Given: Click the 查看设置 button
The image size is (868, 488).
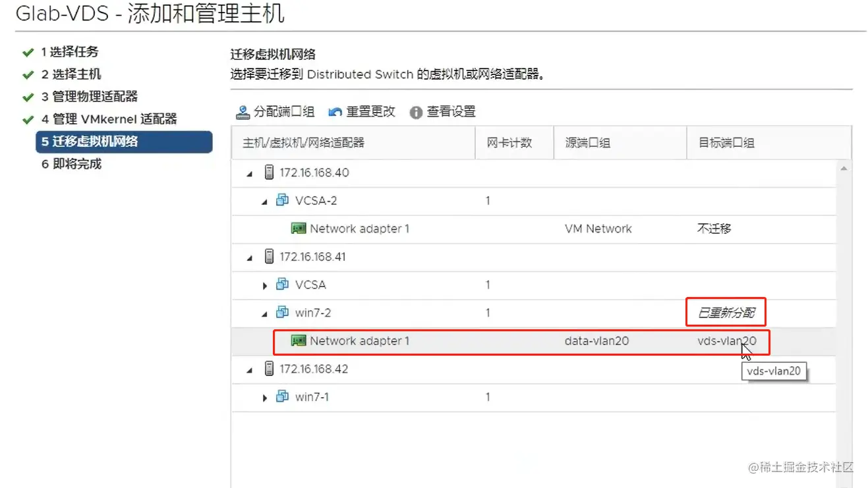Looking at the screenshot, I should pos(443,112).
